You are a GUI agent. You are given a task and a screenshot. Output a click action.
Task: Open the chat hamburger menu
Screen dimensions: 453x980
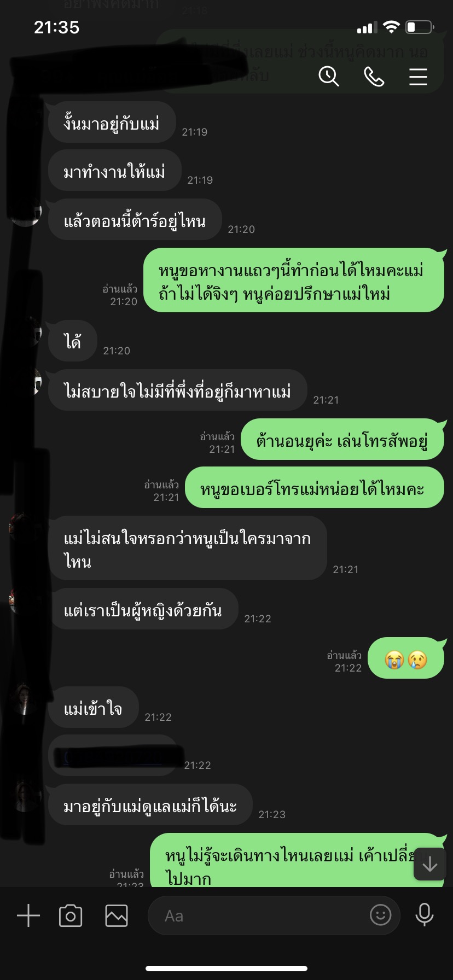point(418,77)
